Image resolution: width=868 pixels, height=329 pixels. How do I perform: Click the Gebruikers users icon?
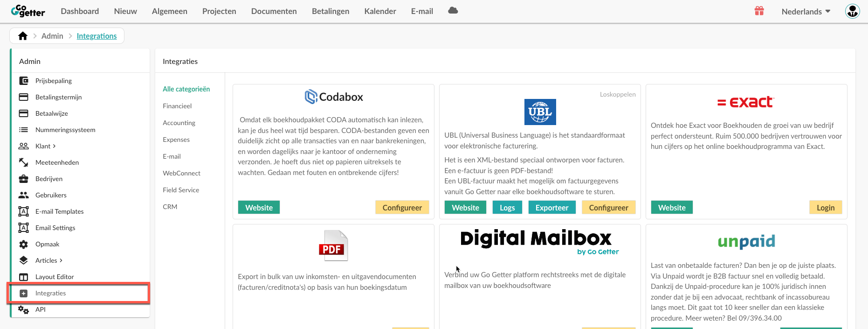pyautogui.click(x=23, y=195)
